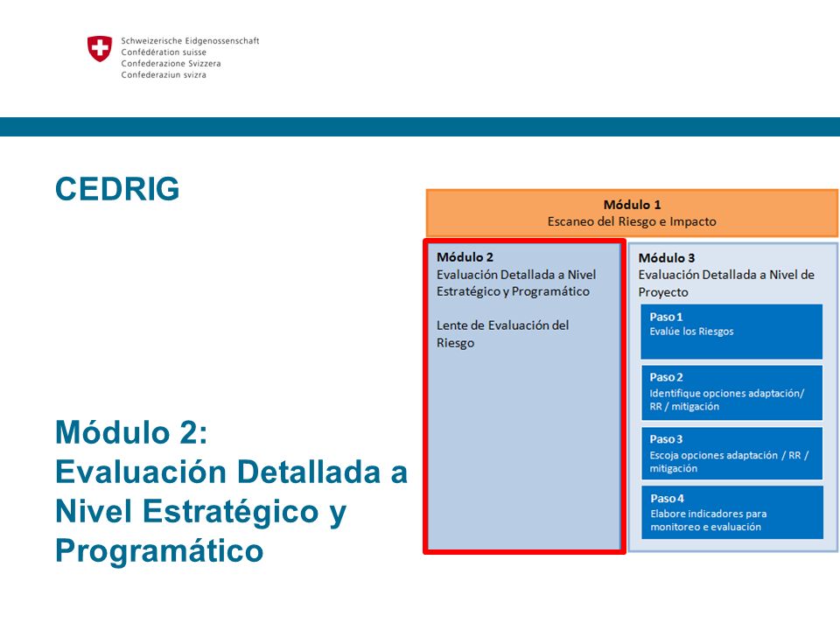
Task: Click 'Schweizerische Eidgenossenschaft' text line
Action: click(190, 41)
